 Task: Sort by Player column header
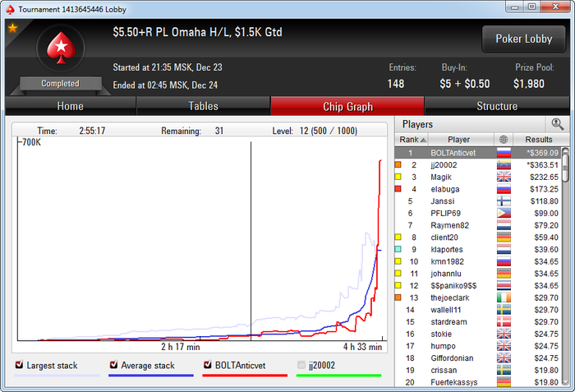[461, 140]
